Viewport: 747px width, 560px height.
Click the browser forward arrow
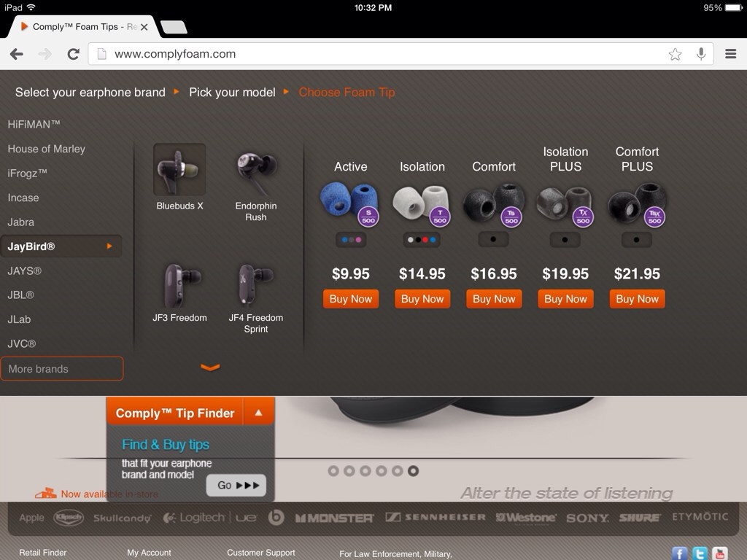44,54
